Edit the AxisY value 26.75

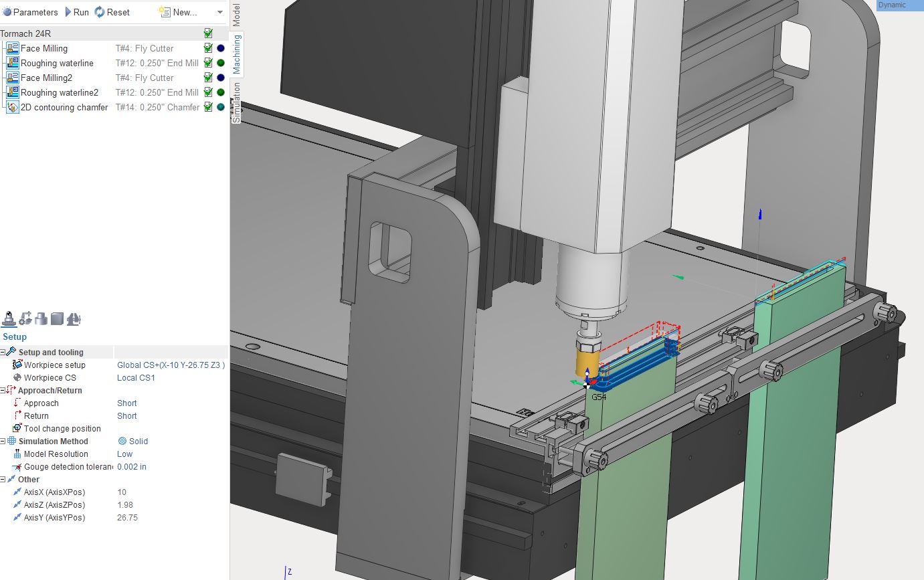(x=127, y=518)
